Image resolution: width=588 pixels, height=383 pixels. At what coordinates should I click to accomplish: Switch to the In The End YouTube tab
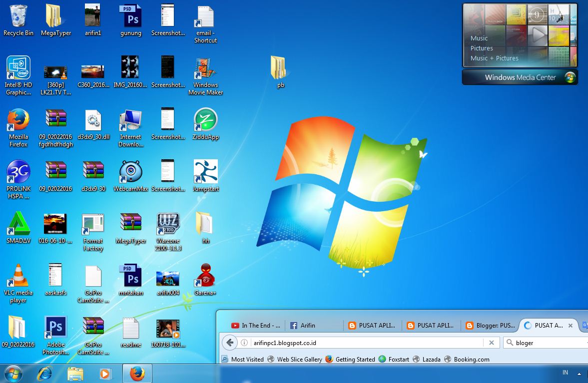[x=256, y=325]
